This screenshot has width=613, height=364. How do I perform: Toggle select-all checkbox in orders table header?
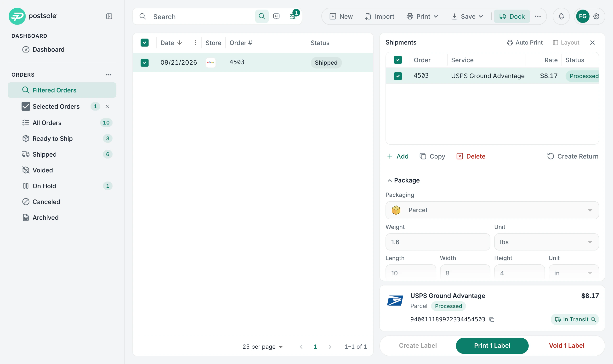145,43
